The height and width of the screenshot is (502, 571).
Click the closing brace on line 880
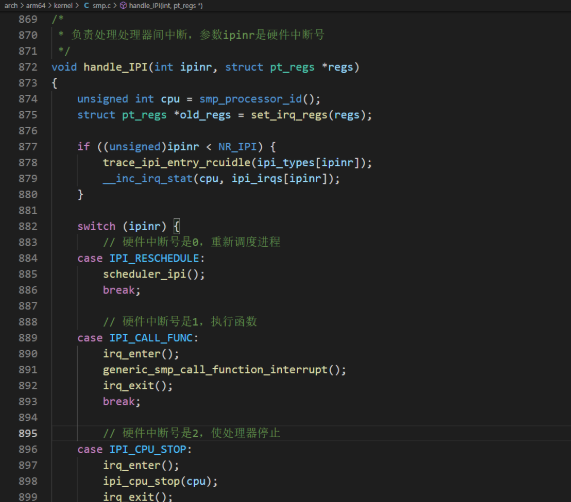pos(80,194)
